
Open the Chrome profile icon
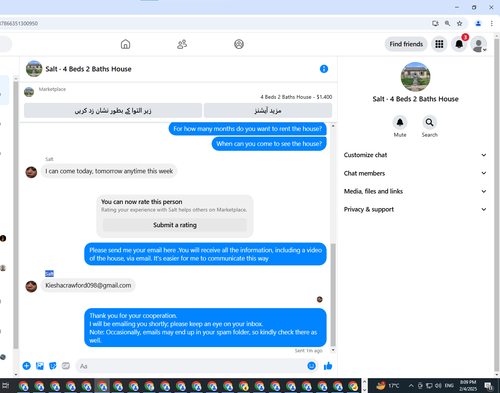(478, 23)
